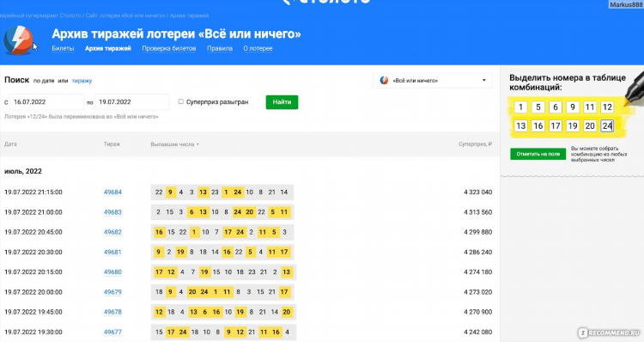The width and height of the screenshot is (644, 342).
Task: Sort by «Выпавшие числа» column arrow
Action: (x=197, y=144)
